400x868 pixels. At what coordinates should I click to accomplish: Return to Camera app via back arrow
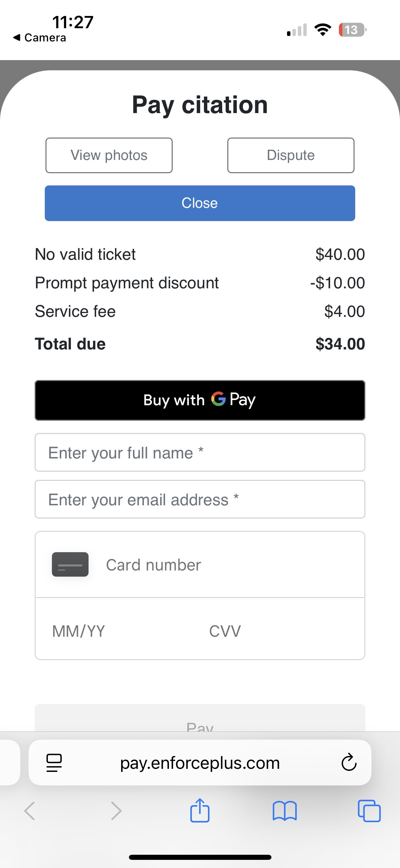(x=39, y=38)
